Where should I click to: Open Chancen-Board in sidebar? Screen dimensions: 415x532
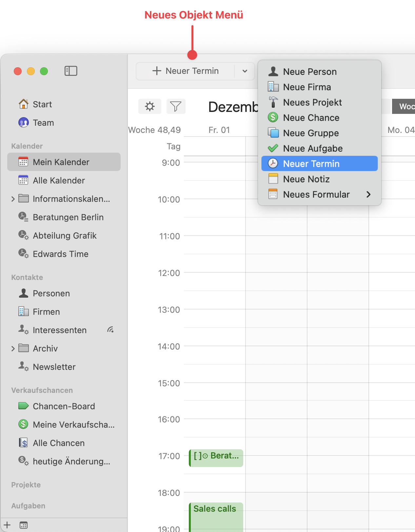click(x=64, y=406)
